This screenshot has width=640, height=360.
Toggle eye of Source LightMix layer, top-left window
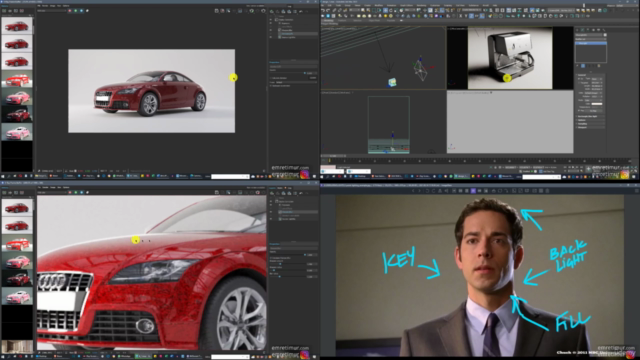[271, 37]
